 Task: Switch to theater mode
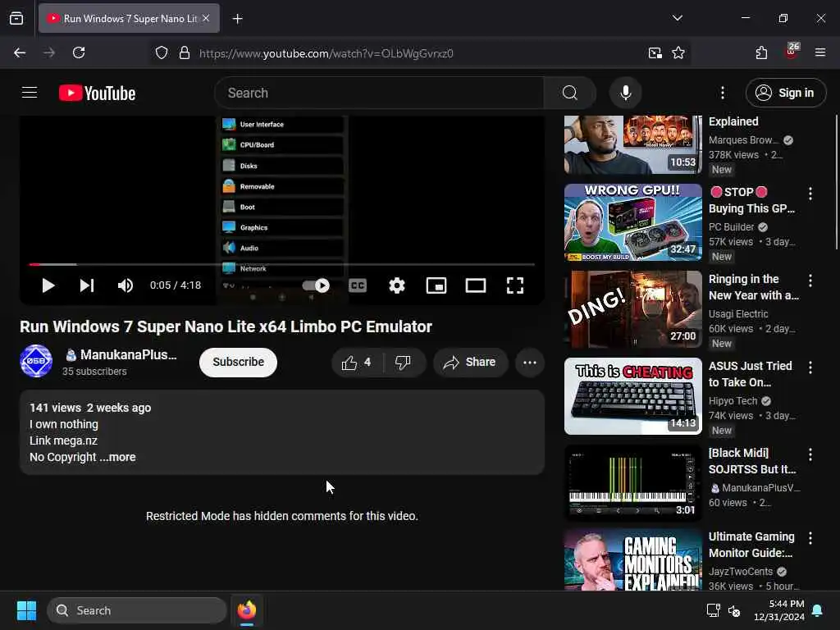click(x=476, y=285)
